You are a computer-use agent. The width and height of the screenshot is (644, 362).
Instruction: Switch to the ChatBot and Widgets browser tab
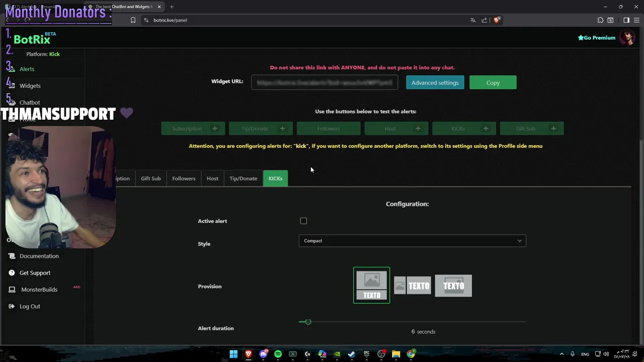tap(125, 7)
